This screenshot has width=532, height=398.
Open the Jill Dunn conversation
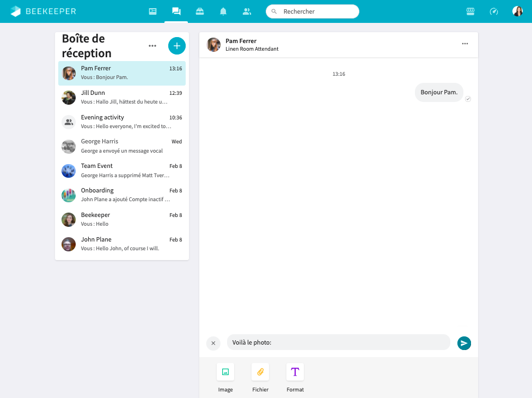point(121,97)
